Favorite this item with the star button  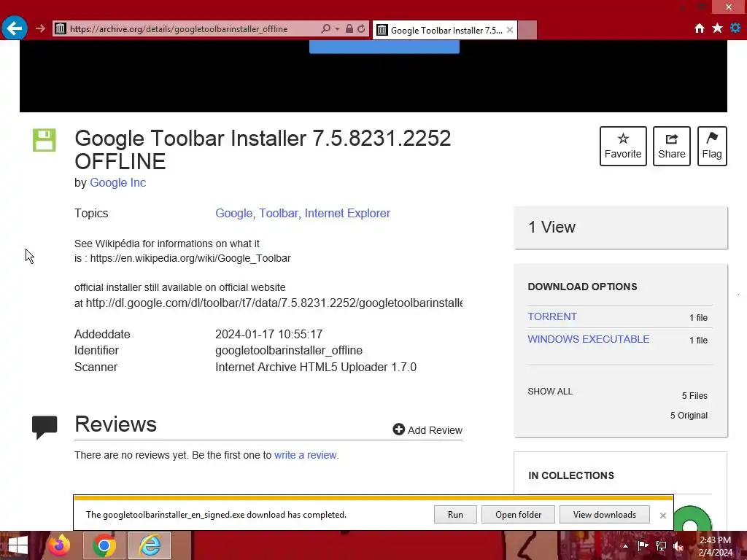click(623, 146)
